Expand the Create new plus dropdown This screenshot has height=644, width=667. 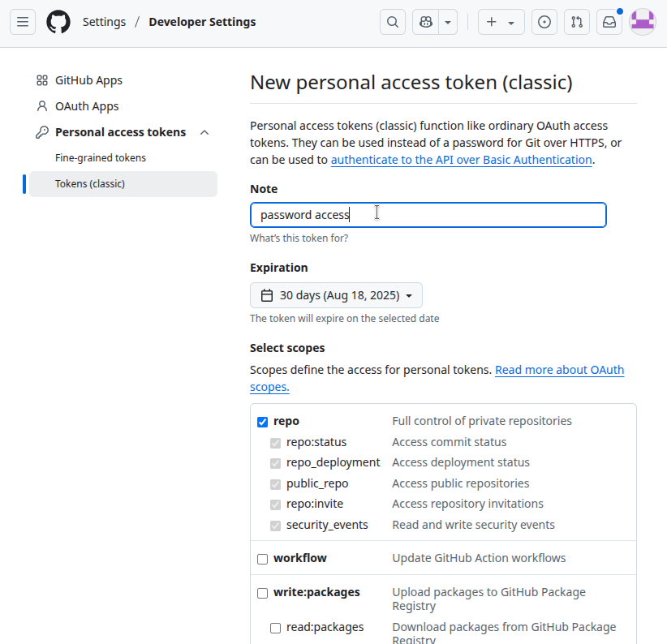point(501,23)
